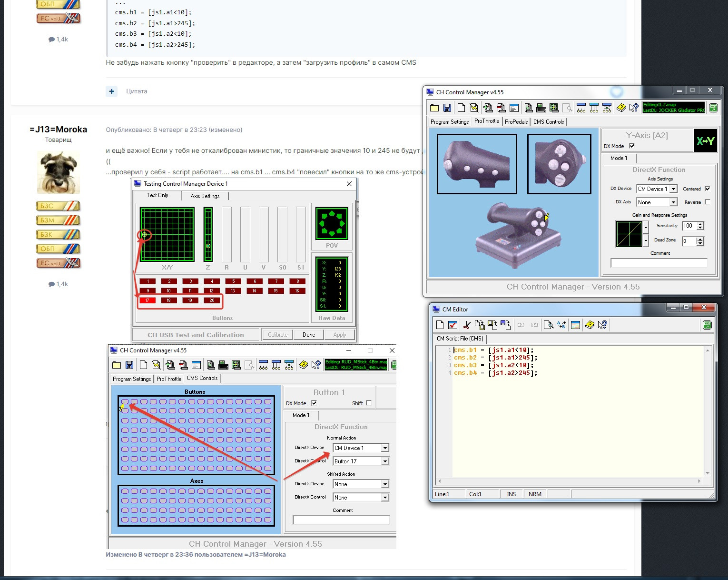Viewport: 728px width, 580px height.
Task: Open Shifted Action DirectX Device dropdown
Action: click(x=361, y=484)
